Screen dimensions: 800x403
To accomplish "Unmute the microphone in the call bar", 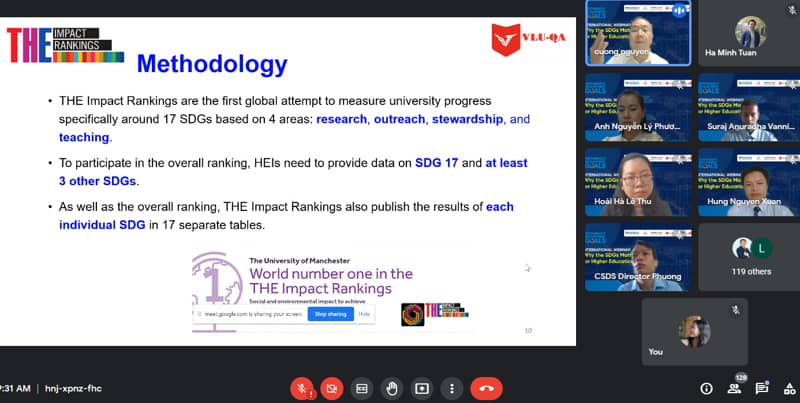I will click(299, 388).
